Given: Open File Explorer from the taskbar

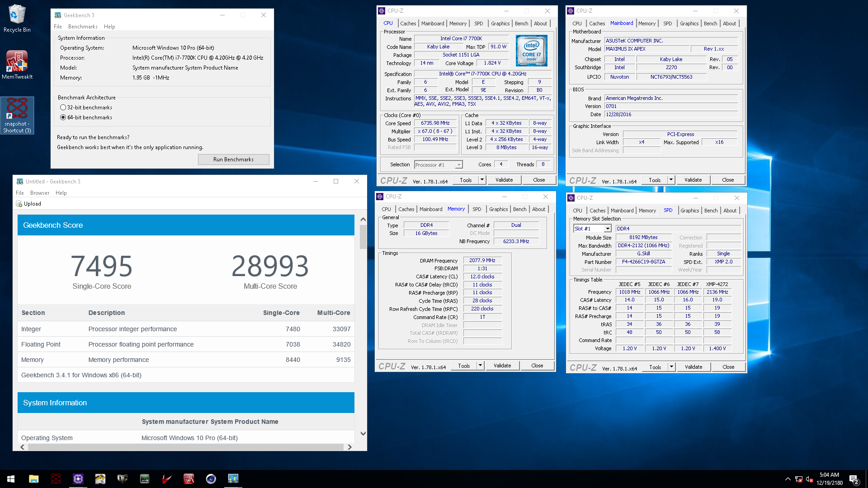Looking at the screenshot, I should pyautogui.click(x=34, y=479).
